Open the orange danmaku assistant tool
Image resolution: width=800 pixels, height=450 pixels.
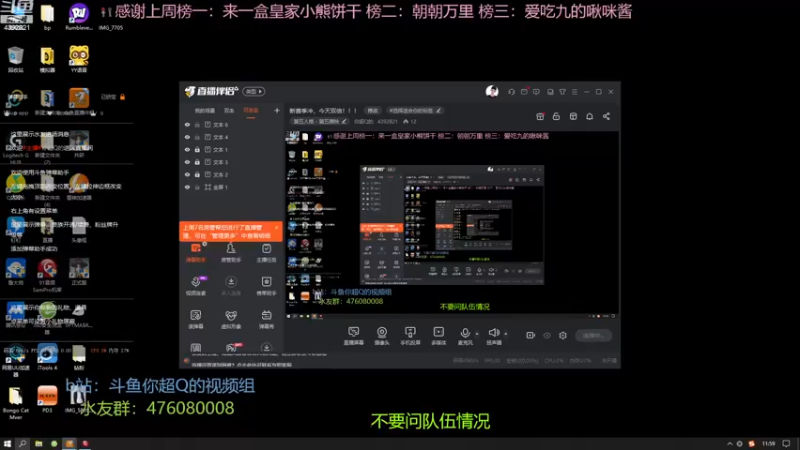click(195, 253)
